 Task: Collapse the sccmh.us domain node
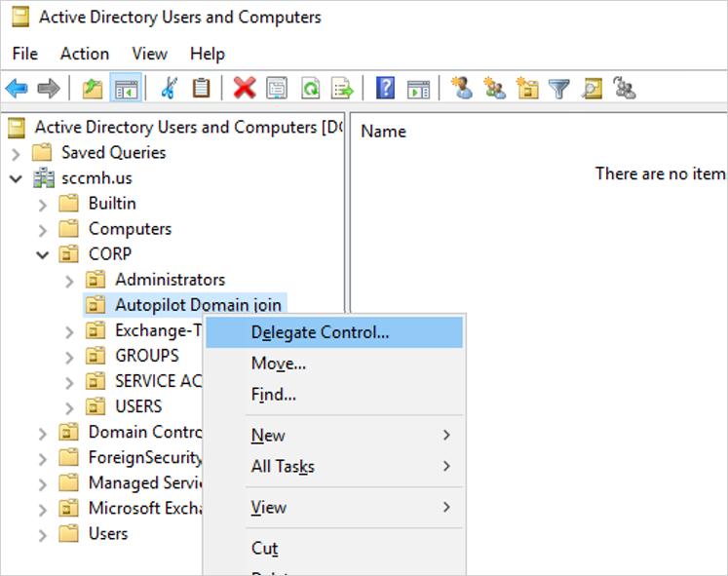tap(16, 178)
